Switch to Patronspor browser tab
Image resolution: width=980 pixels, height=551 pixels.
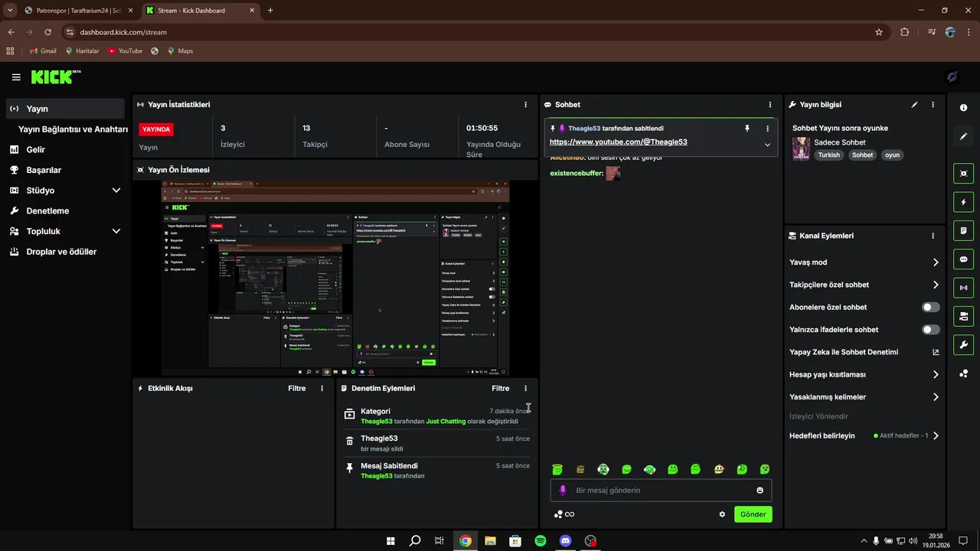78,11
